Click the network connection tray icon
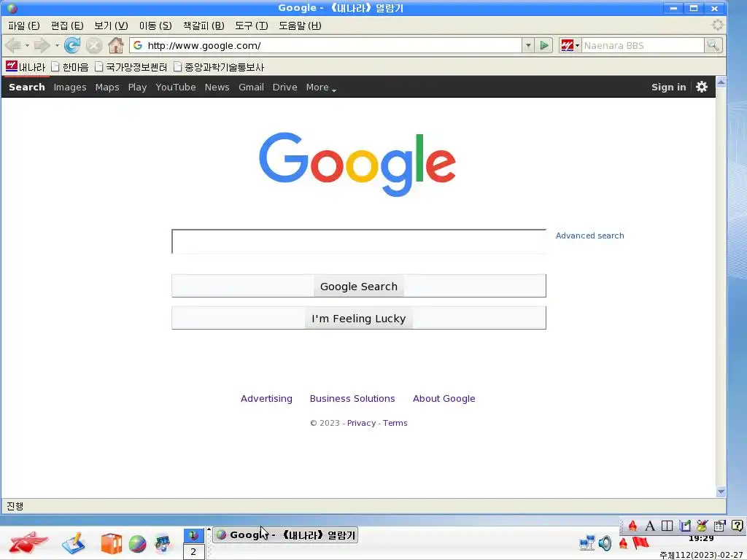Viewport: 747px width, 560px height. [587, 542]
